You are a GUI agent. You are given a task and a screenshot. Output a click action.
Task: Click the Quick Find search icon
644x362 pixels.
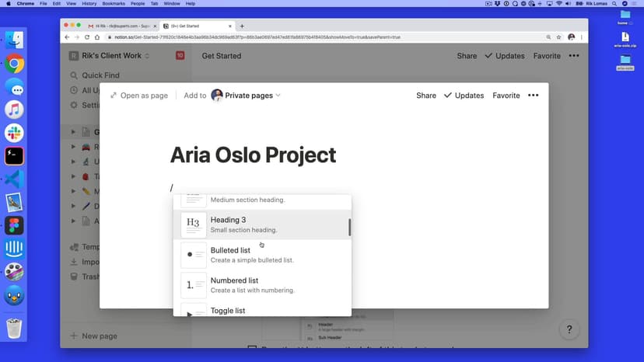point(74,75)
